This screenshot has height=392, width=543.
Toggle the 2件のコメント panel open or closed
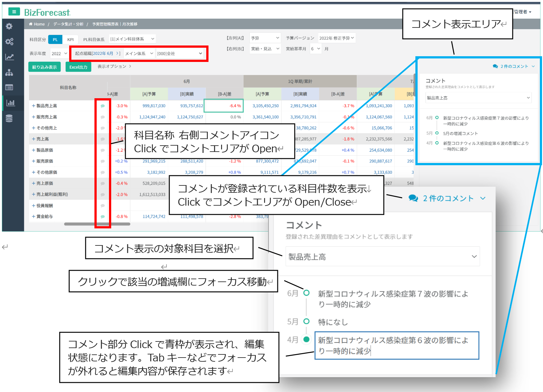pos(514,66)
